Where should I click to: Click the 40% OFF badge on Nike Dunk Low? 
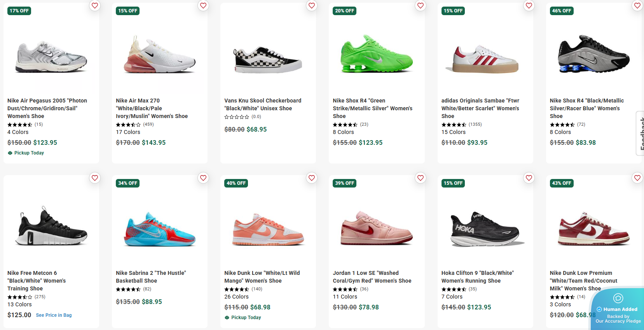(236, 183)
